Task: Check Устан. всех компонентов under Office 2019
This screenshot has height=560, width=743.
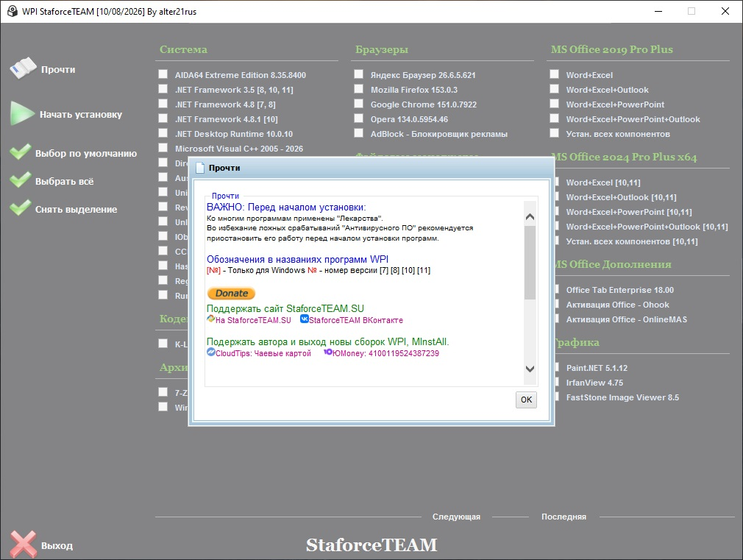Action: 555,132
